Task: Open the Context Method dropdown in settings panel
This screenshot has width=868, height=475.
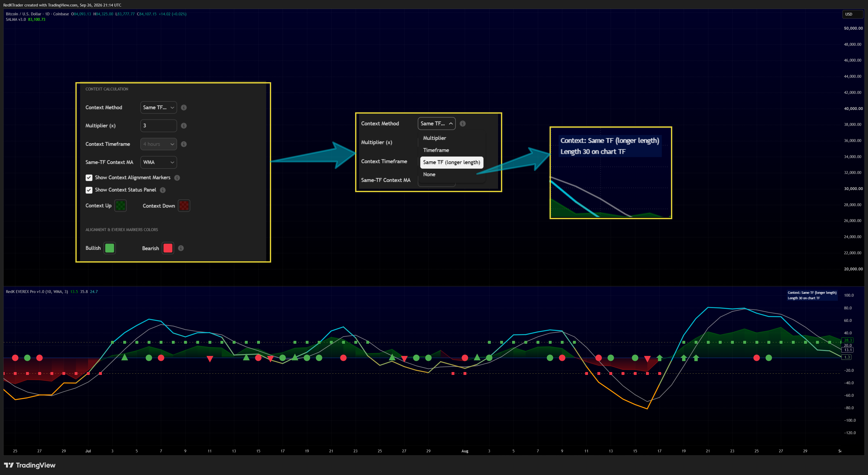Action: (x=158, y=107)
